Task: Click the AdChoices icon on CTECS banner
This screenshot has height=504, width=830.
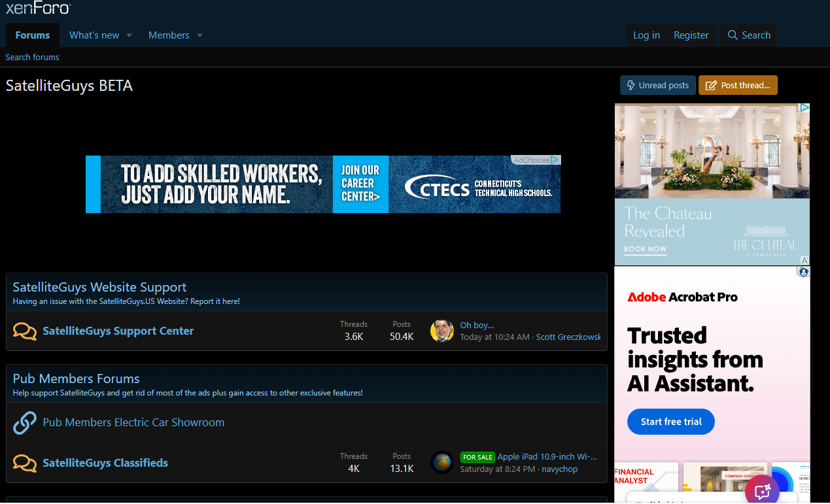Action: click(x=555, y=160)
